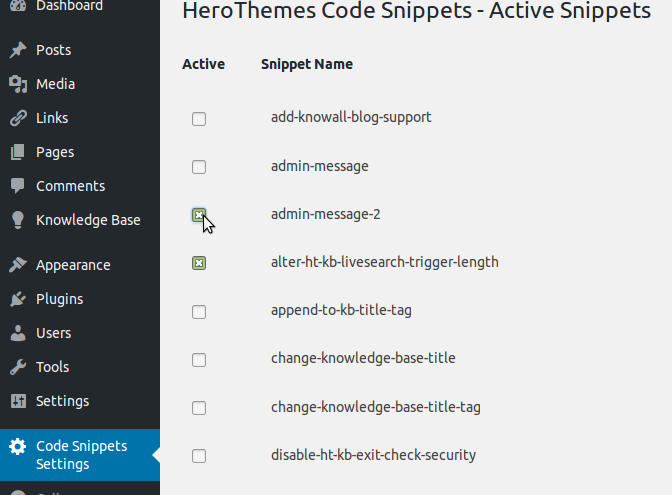The width and height of the screenshot is (672, 495).
Task: Click the Links chain icon
Action: pyautogui.click(x=18, y=118)
